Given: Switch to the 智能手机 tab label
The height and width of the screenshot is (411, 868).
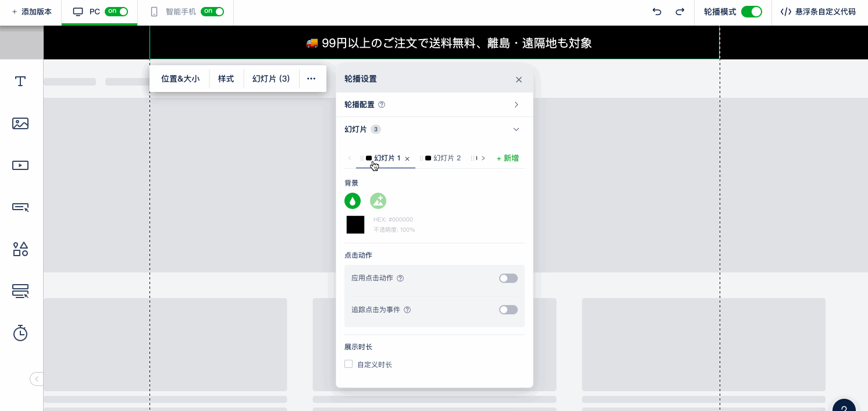Looking at the screenshot, I should [181, 12].
